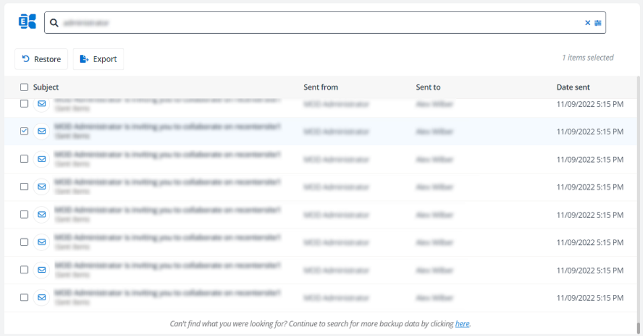This screenshot has height=336, width=644.
Task: Click the export arrow icon on Export
Action: click(84, 59)
